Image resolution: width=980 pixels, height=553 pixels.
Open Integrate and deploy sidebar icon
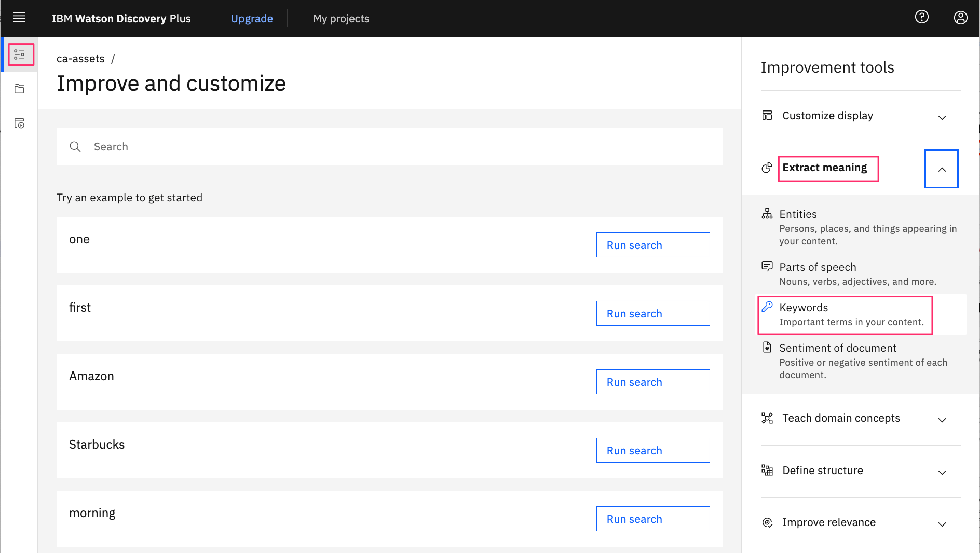(20, 123)
